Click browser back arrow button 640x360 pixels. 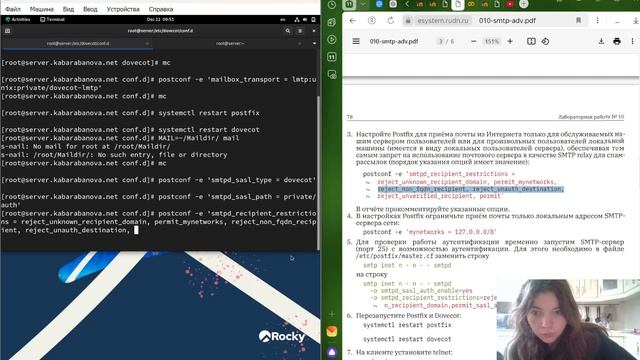tap(353, 20)
